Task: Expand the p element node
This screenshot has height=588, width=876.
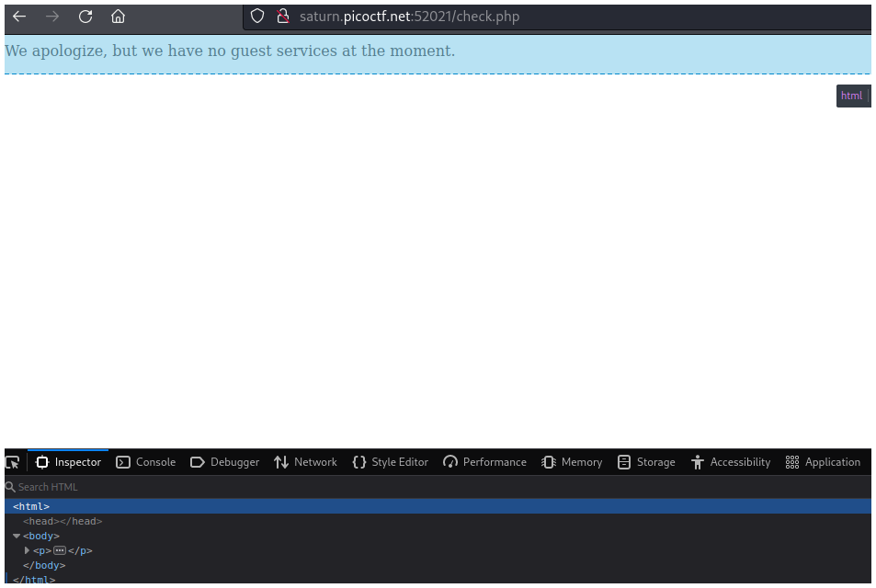Action: [28, 550]
